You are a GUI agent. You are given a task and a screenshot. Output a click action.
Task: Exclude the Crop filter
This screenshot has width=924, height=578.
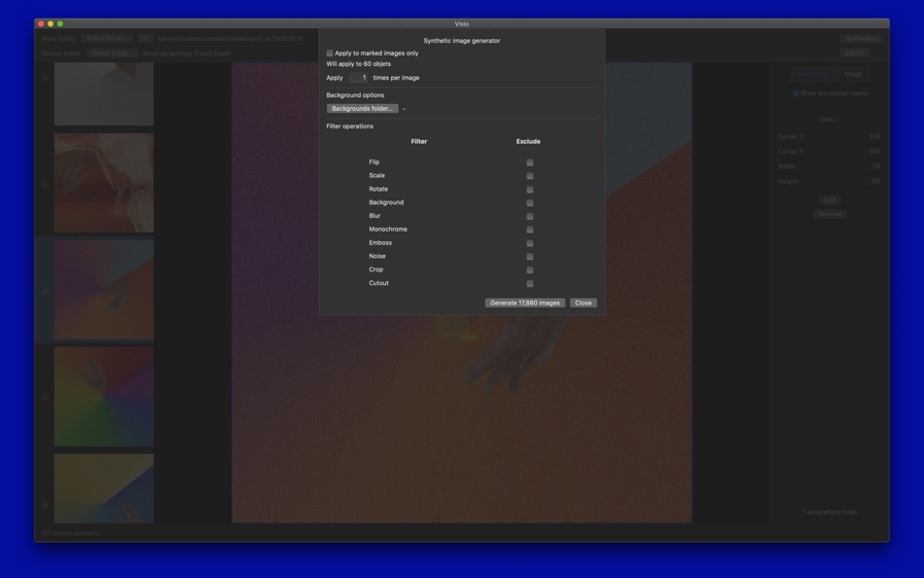530,271
